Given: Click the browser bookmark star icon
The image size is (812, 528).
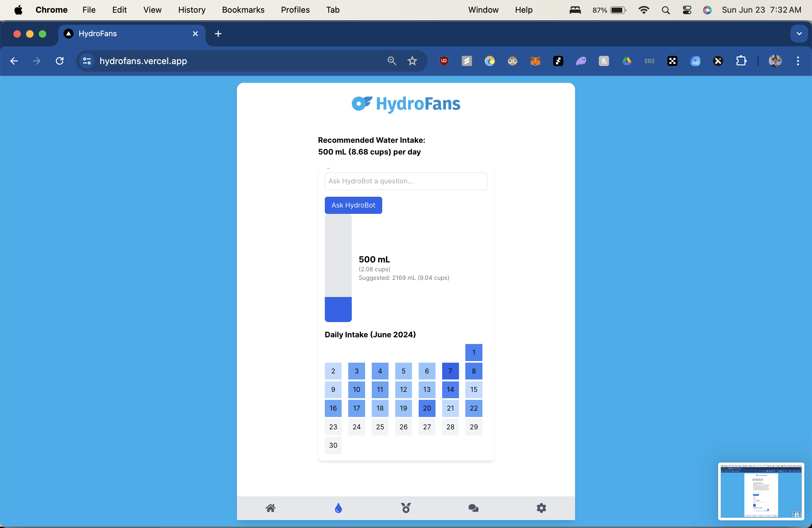Looking at the screenshot, I should point(413,61).
